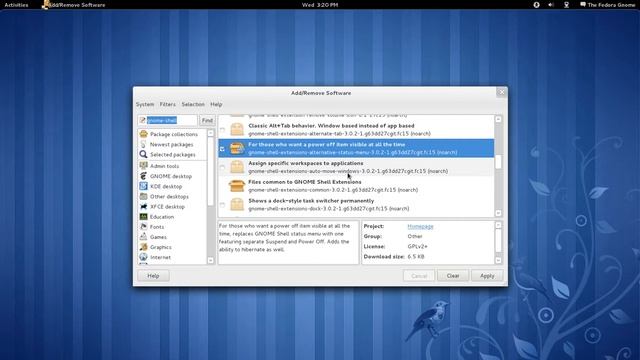The image size is (640, 360).
Task: Click the Internet category icon
Action: click(143, 257)
